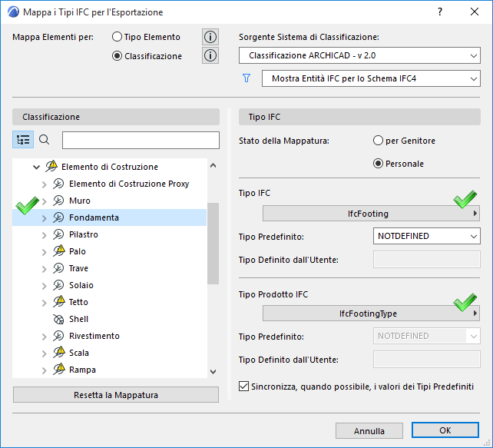Click the warning icon beside Palo
Viewport: 493px width, 448px height.
click(58, 251)
